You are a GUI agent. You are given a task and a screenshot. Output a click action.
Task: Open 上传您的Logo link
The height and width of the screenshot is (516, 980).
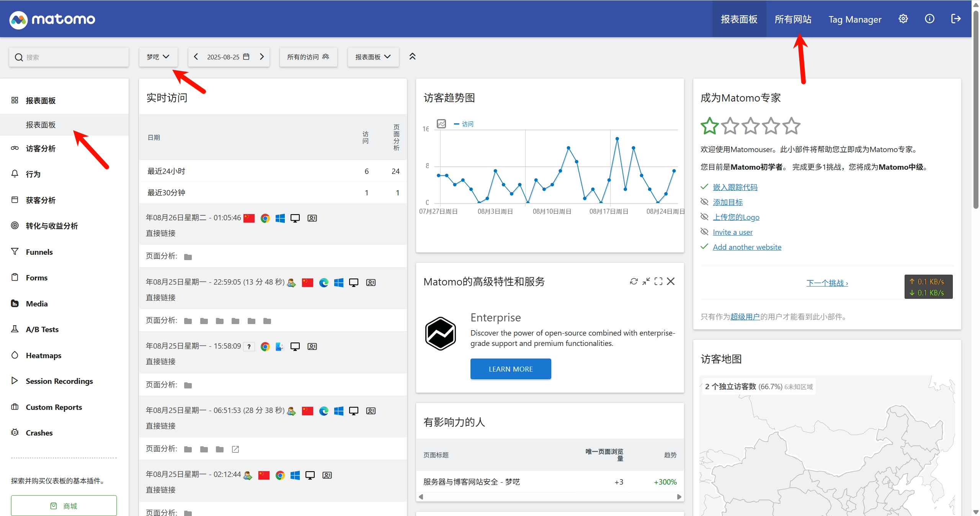click(736, 217)
